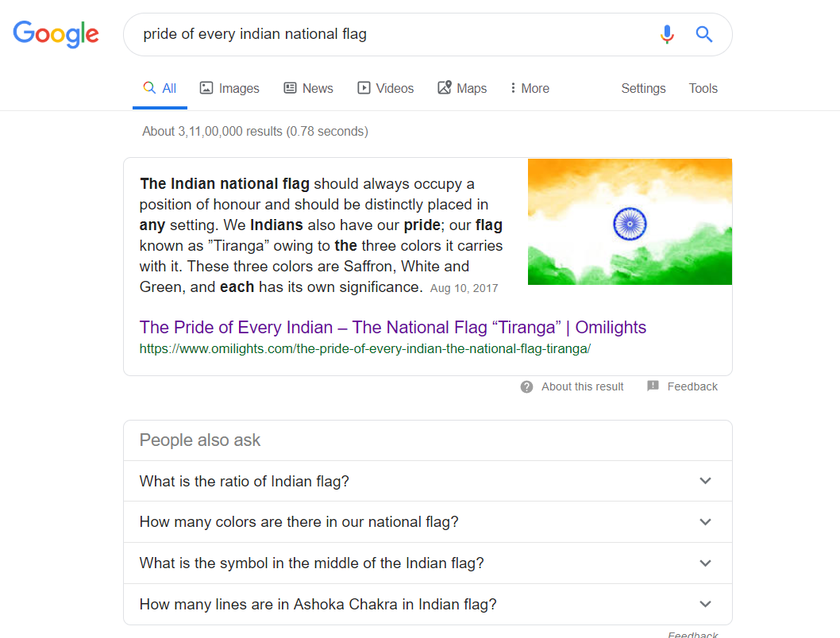The width and height of the screenshot is (840, 638).
Task: Click into the search query text field
Action: point(389,34)
